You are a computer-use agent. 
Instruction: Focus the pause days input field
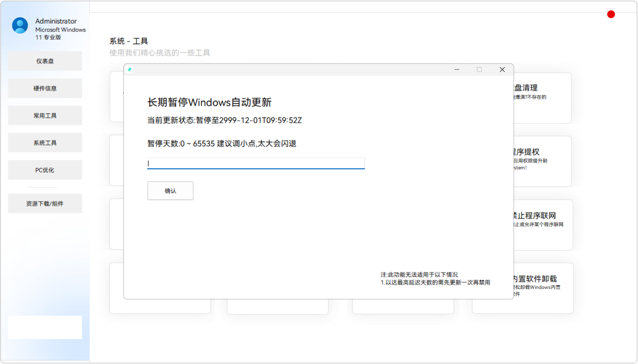(256, 163)
